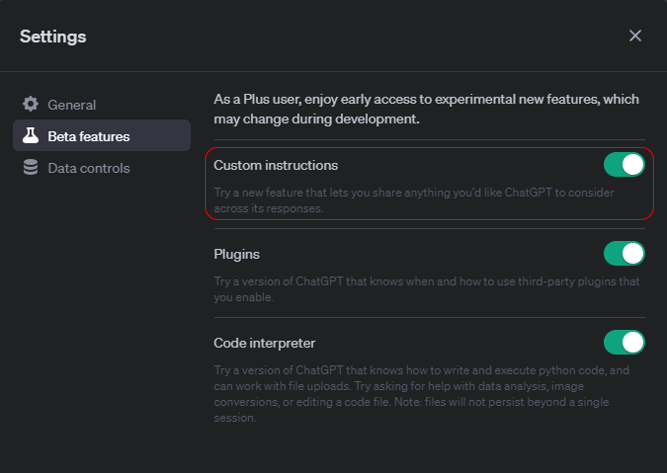This screenshot has width=667, height=473.
Task: Click the General gear icon
Action: pos(31,104)
